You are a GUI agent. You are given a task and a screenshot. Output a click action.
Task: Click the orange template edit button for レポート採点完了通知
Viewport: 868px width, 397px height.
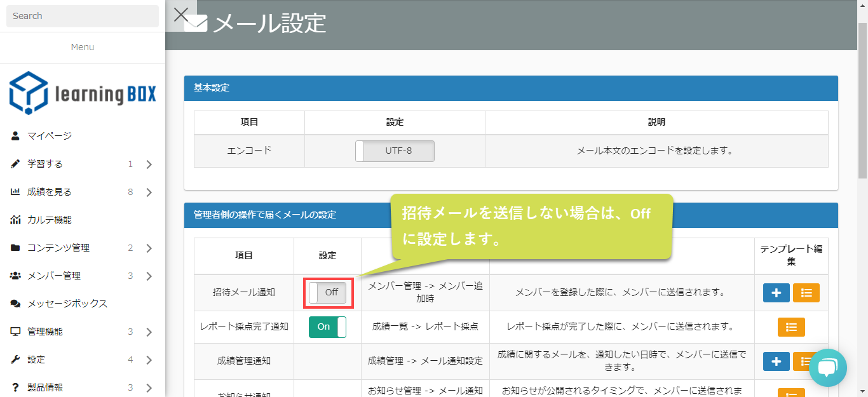point(791,326)
